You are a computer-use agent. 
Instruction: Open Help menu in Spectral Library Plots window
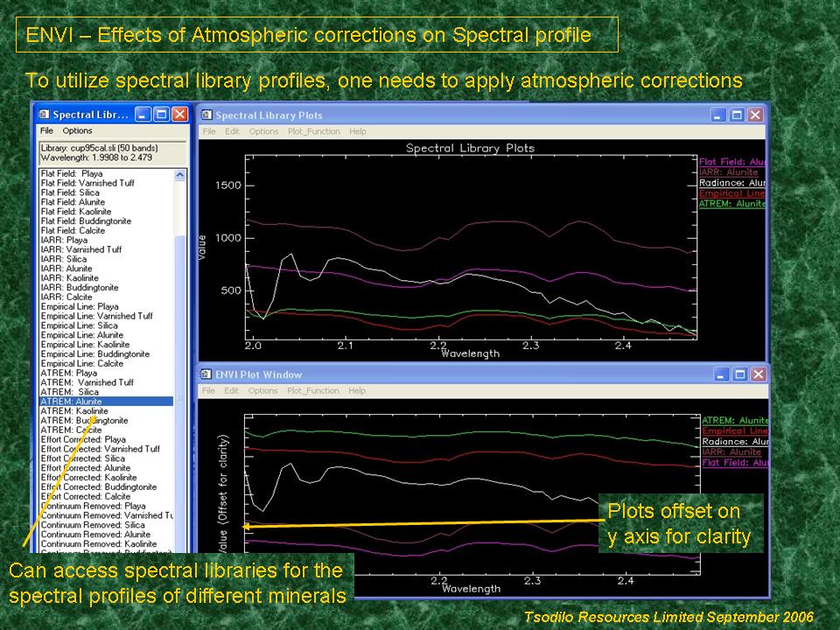pos(358,131)
